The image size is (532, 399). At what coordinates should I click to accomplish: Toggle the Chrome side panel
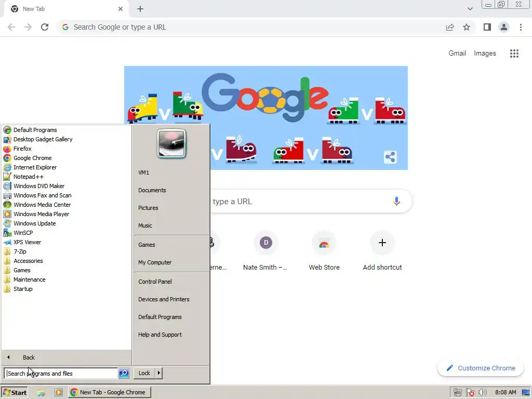coord(487,27)
